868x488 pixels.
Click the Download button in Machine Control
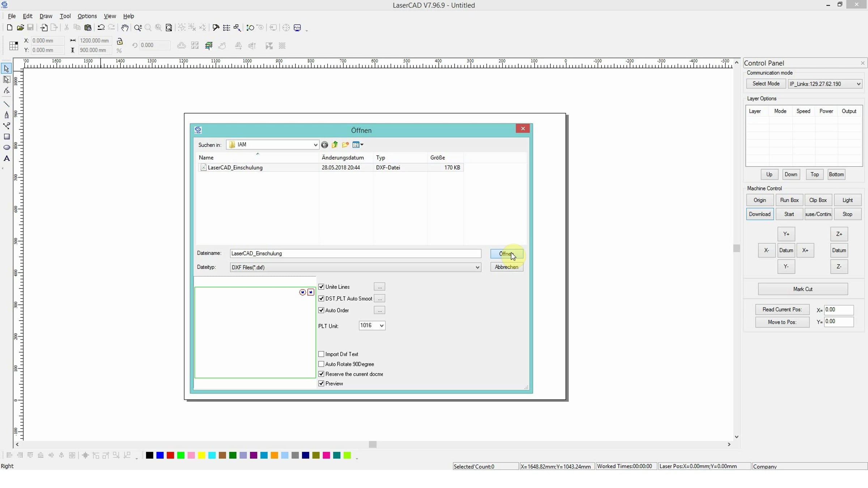(x=760, y=214)
